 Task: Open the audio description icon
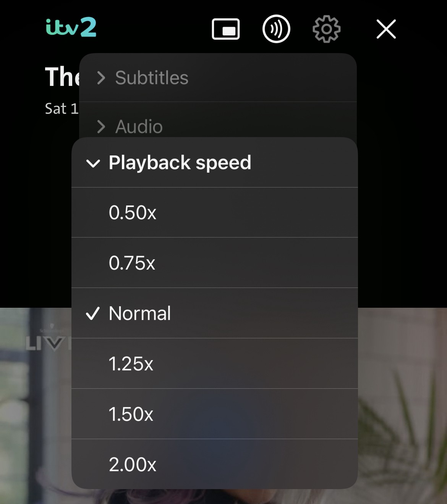276,29
